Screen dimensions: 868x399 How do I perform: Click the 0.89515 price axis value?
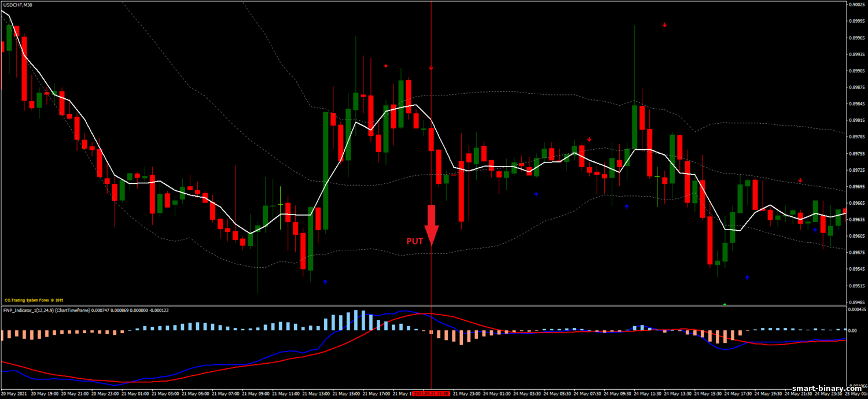click(856, 286)
